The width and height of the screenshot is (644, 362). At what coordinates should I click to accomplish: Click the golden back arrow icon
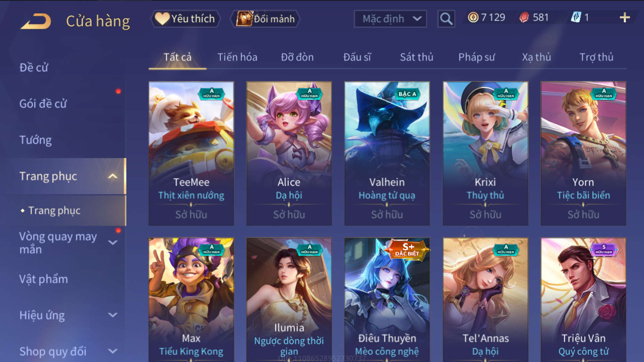pyautogui.click(x=36, y=21)
